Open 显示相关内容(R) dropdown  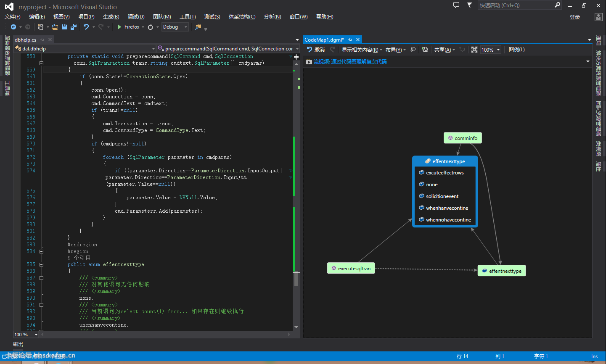[x=362, y=50]
